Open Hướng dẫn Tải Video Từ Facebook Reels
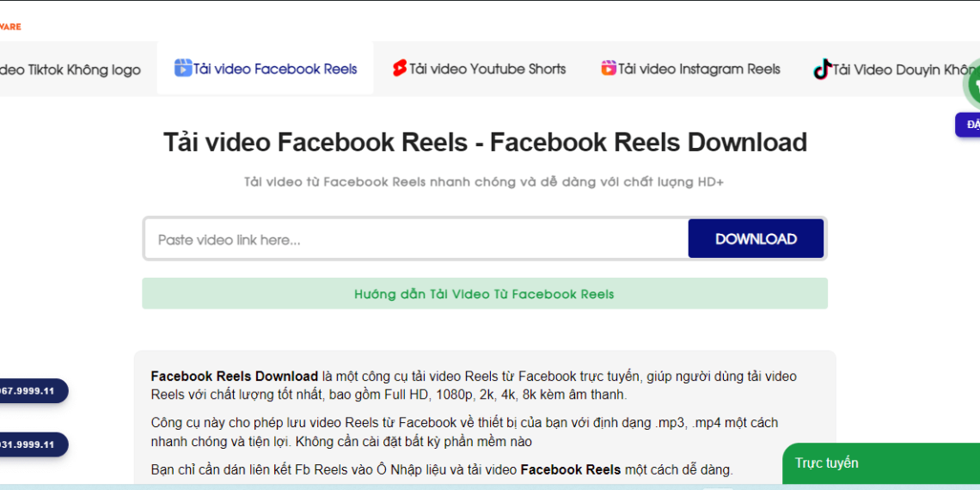The height and width of the screenshot is (490, 980). coord(484,294)
